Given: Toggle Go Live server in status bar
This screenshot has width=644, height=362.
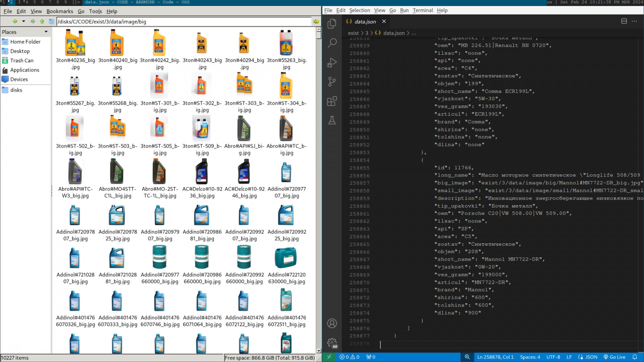Looking at the screenshot, I should (x=614, y=357).
